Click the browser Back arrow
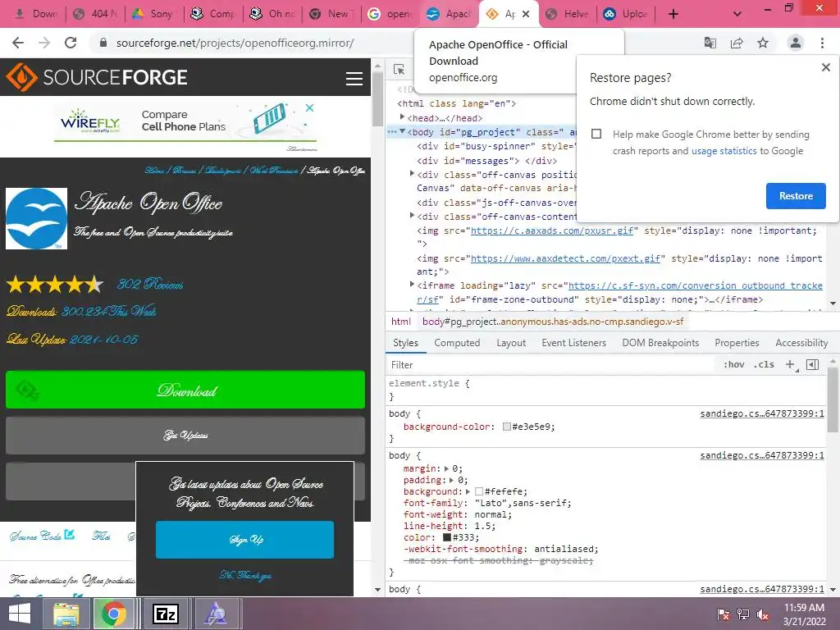The width and height of the screenshot is (840, 630). pyautogui.click(x=18, y=43)
